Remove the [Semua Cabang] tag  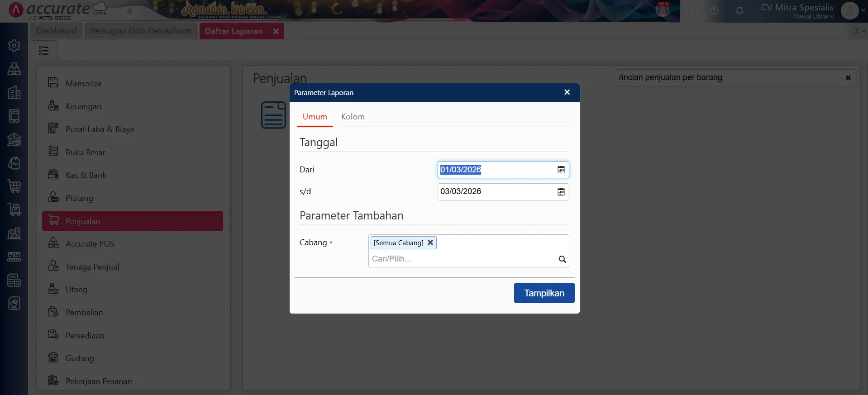[430, 243]
